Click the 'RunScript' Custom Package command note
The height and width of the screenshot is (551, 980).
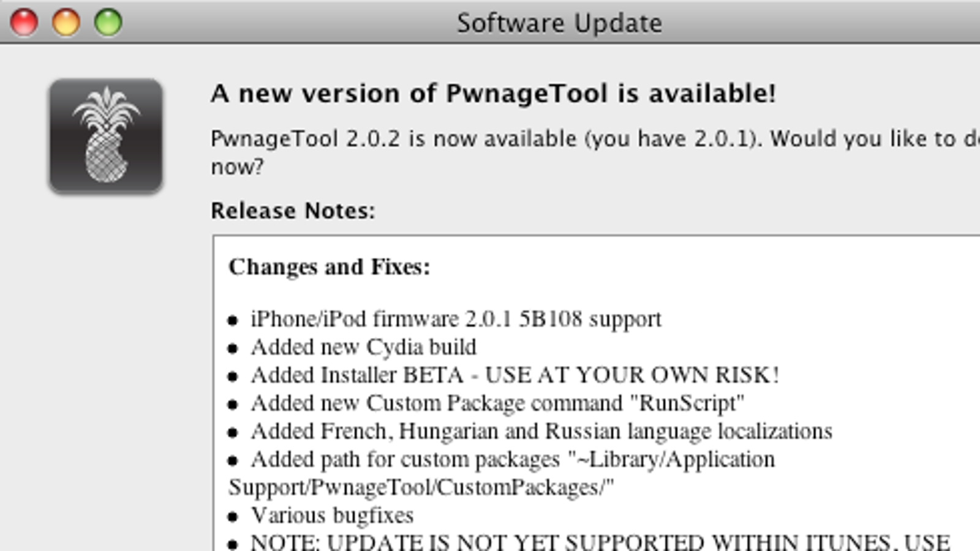(497, 403)
